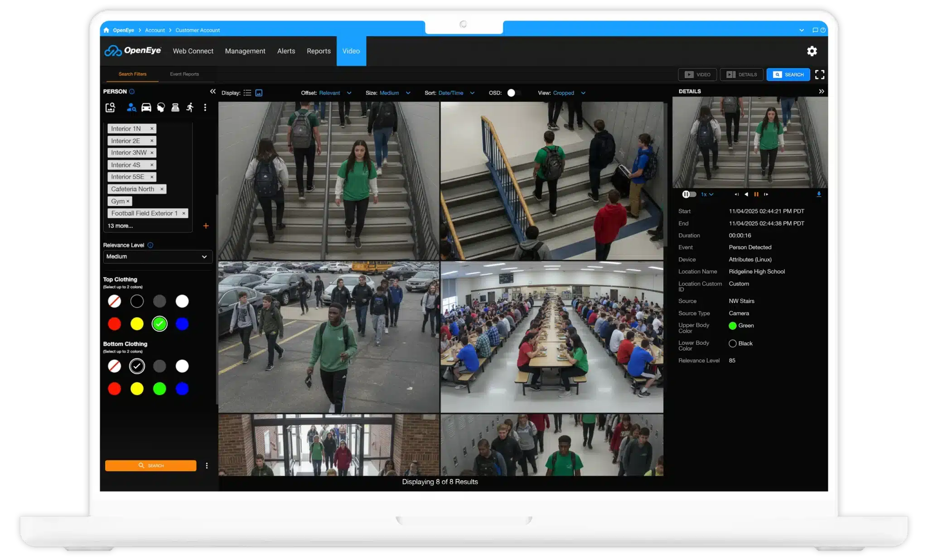Open the Relevance Level dropdown

(157, 256)
